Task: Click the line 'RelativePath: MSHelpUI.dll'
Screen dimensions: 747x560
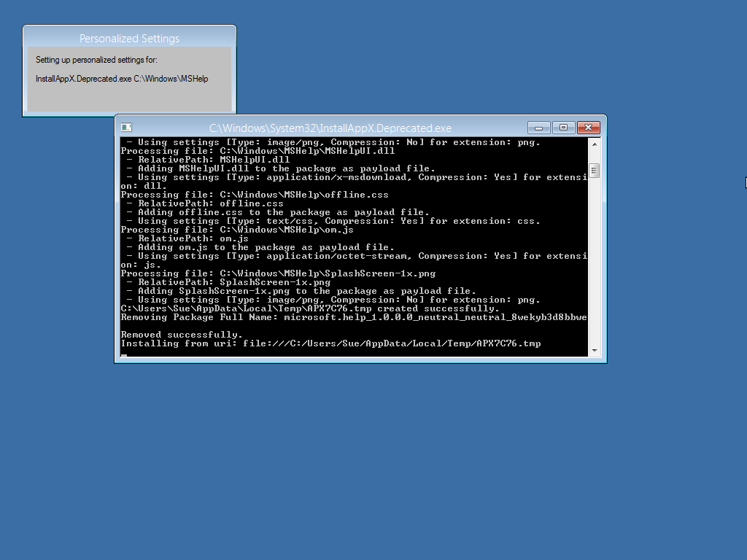Action: click(x=209, y=160)
